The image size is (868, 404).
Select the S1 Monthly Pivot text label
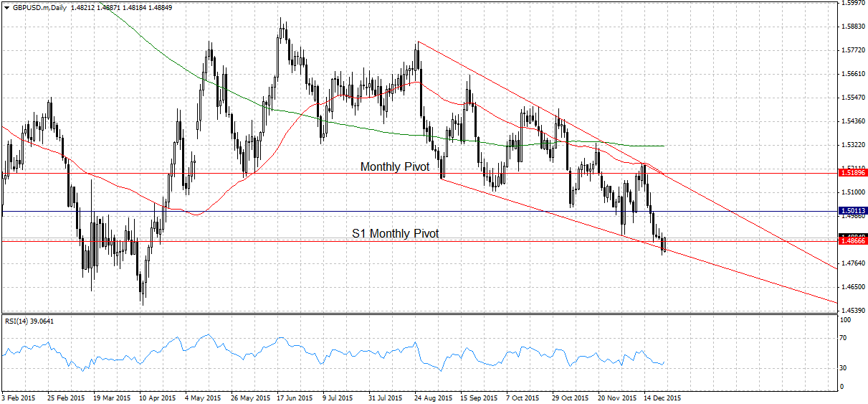coord(395,233)
